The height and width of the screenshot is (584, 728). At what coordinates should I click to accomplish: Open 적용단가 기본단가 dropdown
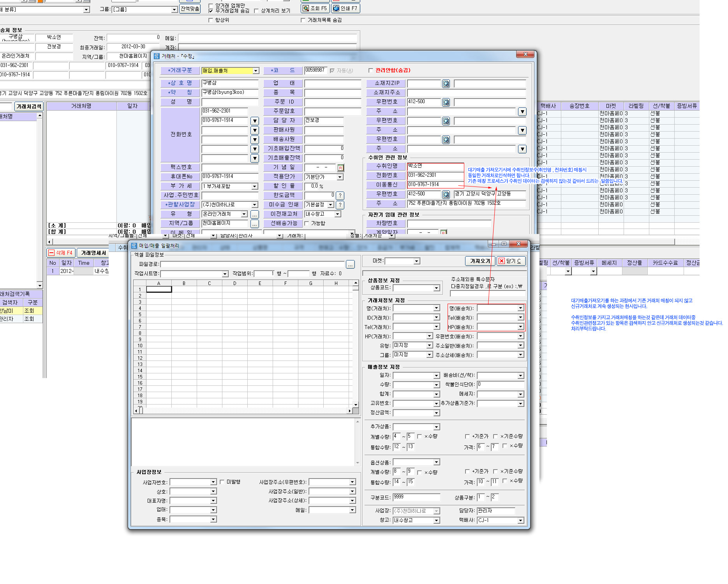click(340, 177)
